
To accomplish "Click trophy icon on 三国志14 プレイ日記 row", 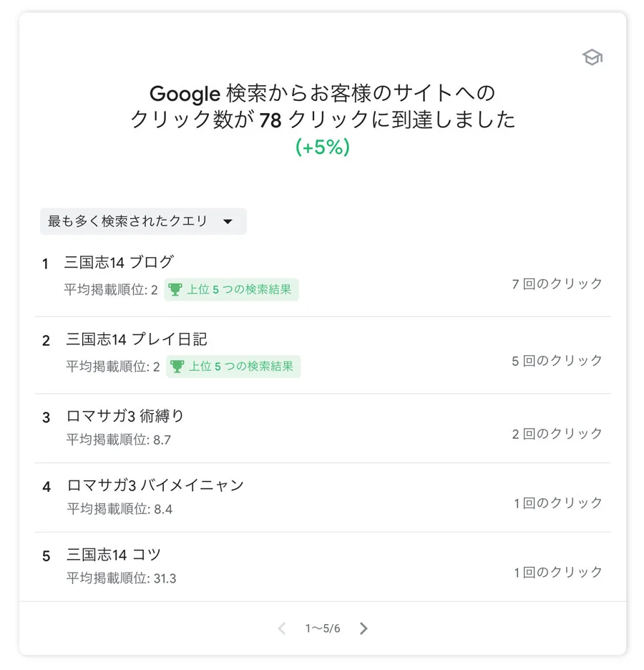I will [177, 366].
